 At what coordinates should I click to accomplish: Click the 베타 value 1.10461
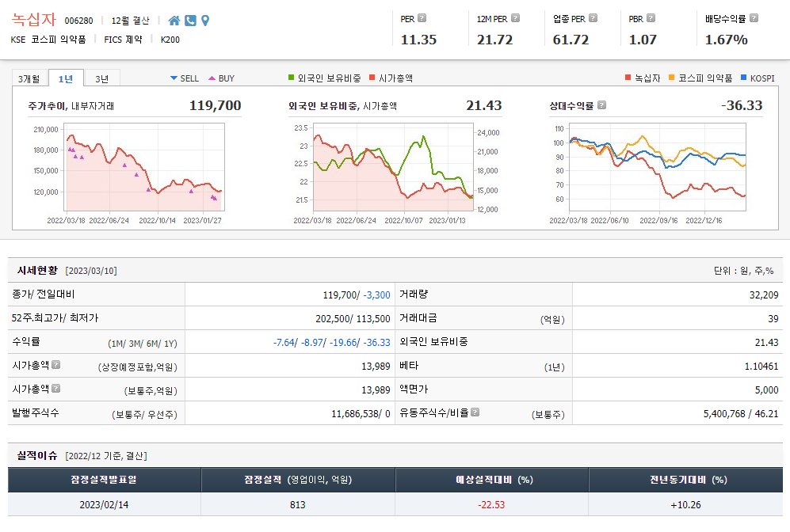coord(761,366)
